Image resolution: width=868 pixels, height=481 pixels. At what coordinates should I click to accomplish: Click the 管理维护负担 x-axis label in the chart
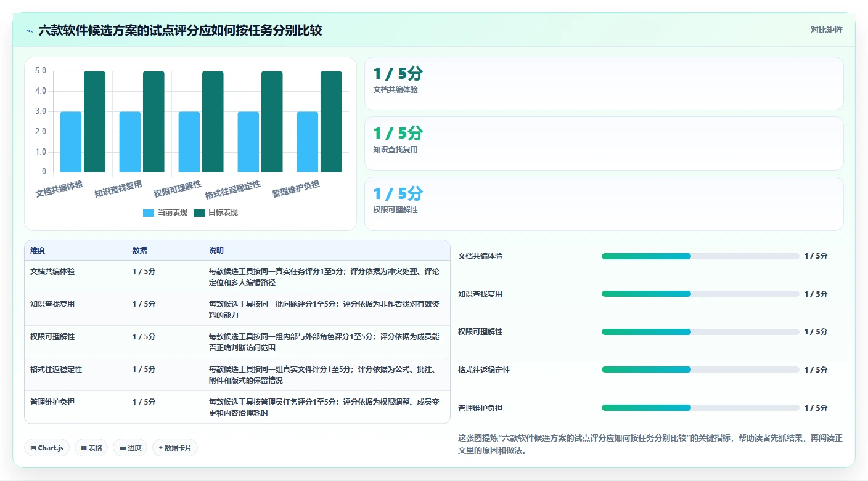click(296, 188)
